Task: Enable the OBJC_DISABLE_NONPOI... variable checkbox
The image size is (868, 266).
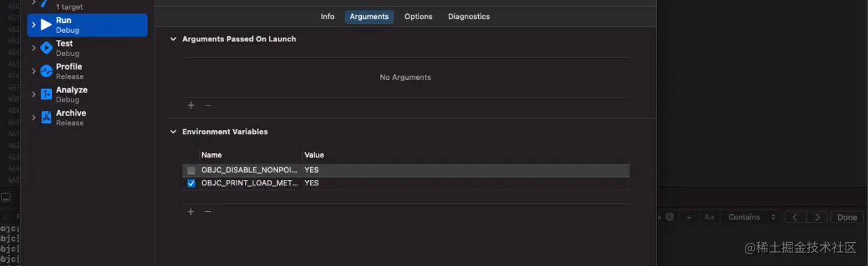Action: 191,170
